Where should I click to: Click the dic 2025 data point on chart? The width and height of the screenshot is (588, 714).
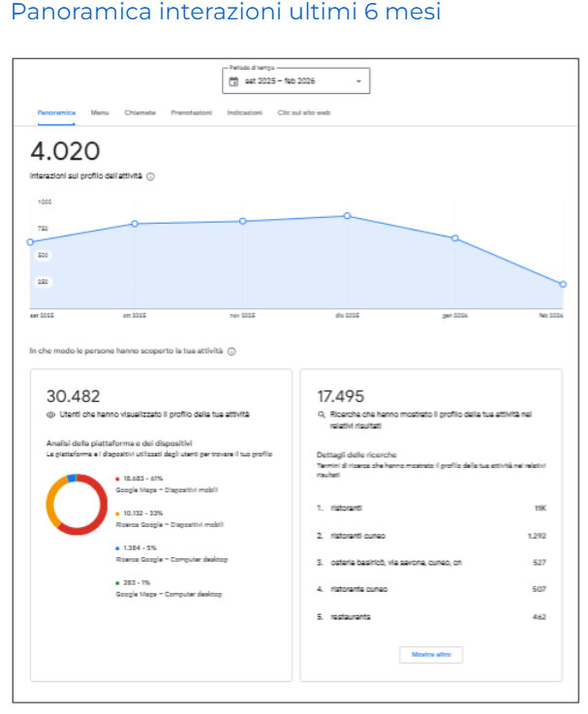pyautogui.click(x=348, y=216)
